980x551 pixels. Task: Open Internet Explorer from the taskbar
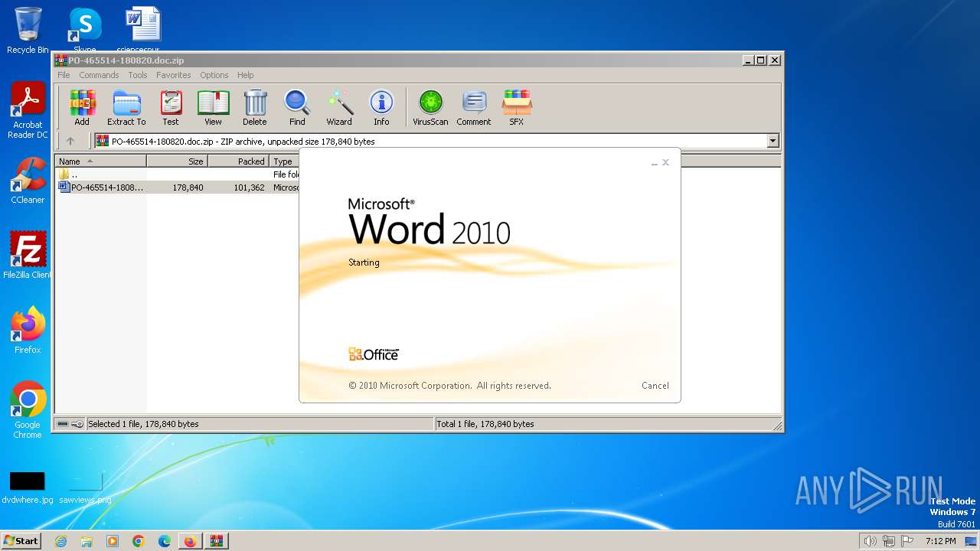coord(60,541)
